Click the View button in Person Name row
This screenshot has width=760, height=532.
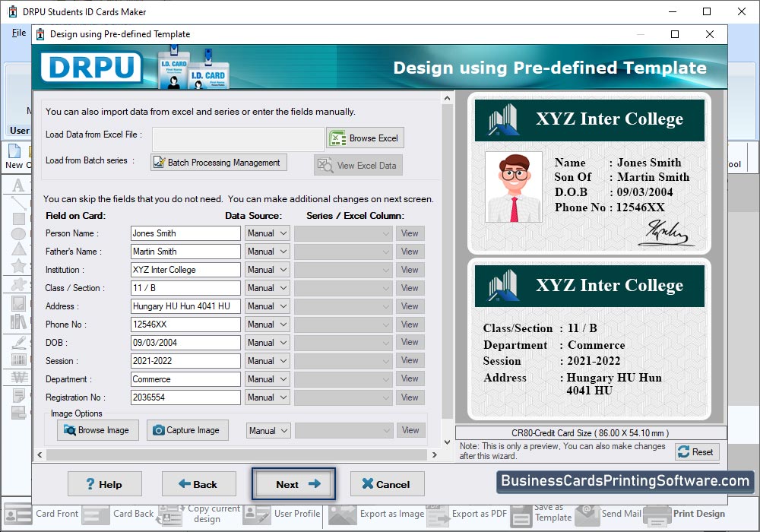410,233
